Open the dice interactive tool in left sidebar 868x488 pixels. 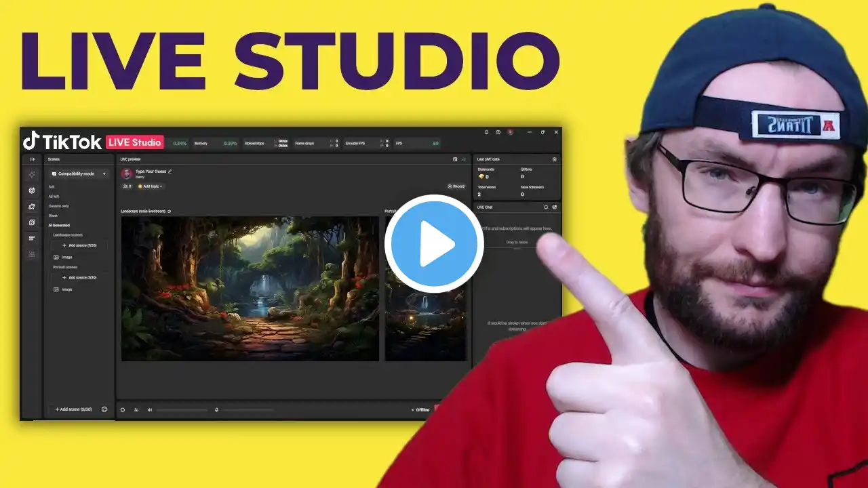[x=32, y=222]
